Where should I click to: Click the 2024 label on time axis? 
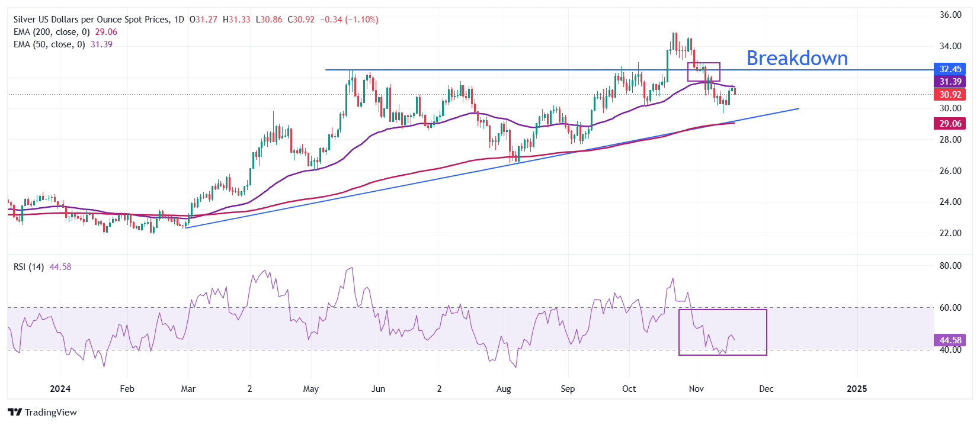60,389
